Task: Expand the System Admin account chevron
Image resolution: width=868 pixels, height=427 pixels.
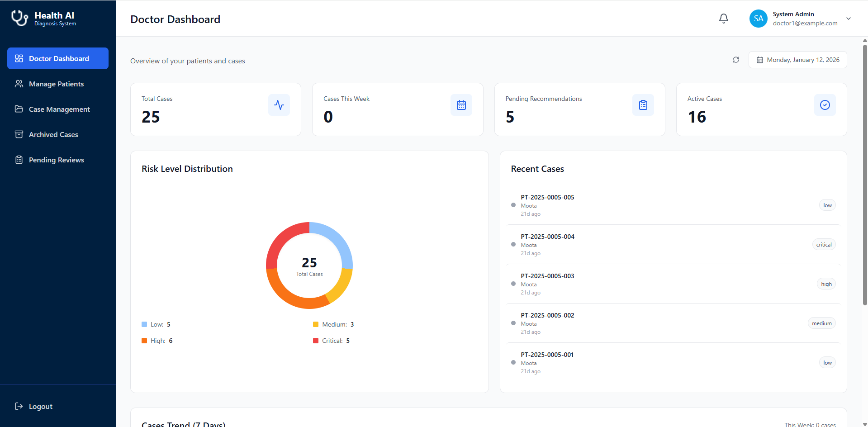Action: tap(849, 19)
